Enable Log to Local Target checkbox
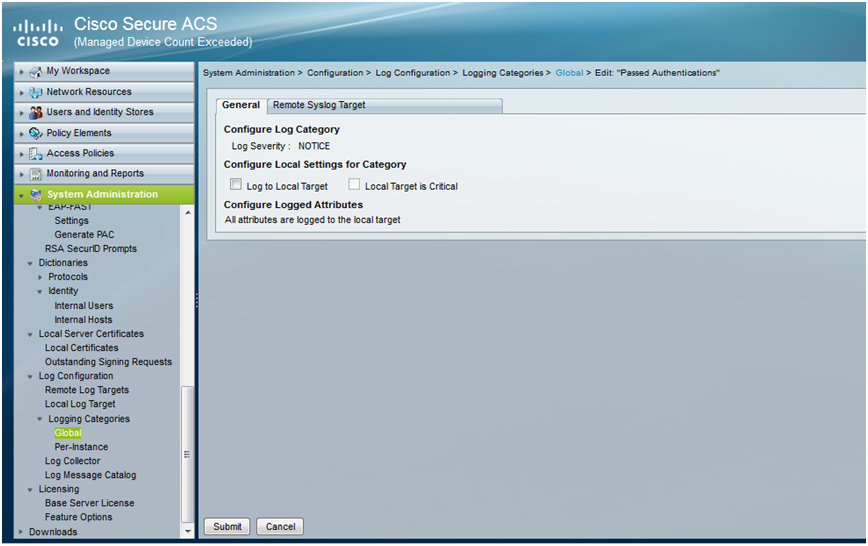The image size is (868, 546). tap(236, 184)
